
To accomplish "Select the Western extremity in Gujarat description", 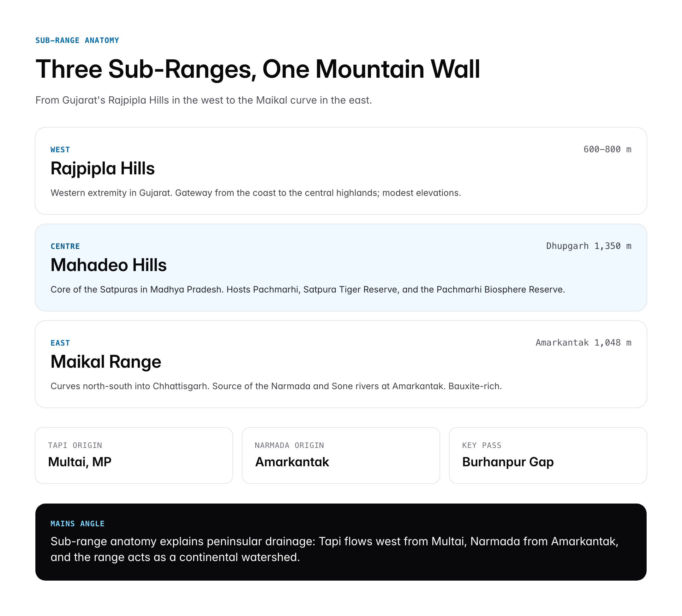I will pos(255,193).
